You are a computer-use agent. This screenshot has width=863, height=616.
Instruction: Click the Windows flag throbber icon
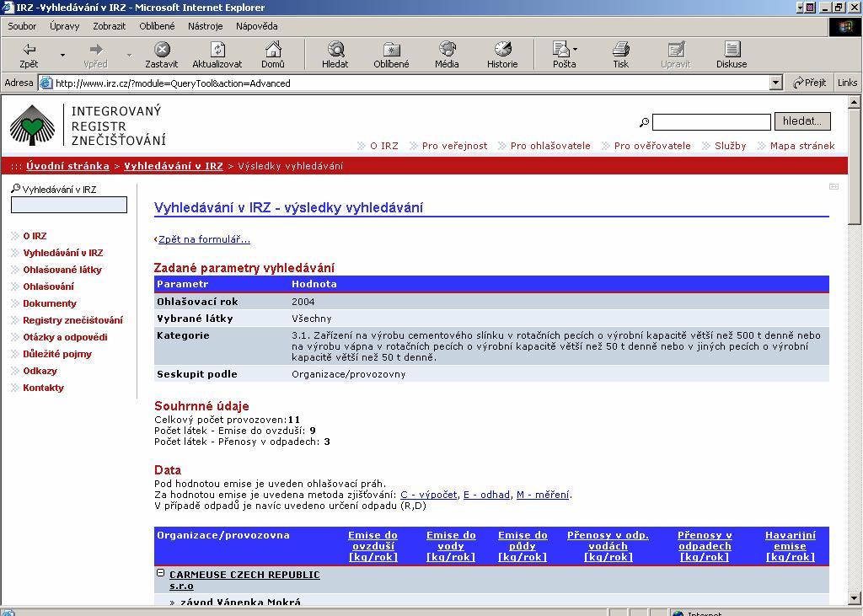pos(844,27)
